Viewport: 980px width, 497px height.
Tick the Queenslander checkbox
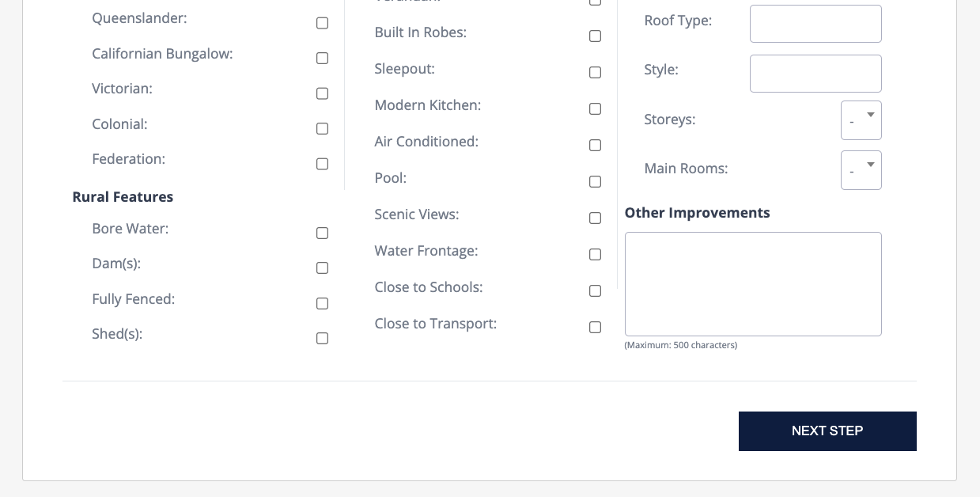[322, 23]
